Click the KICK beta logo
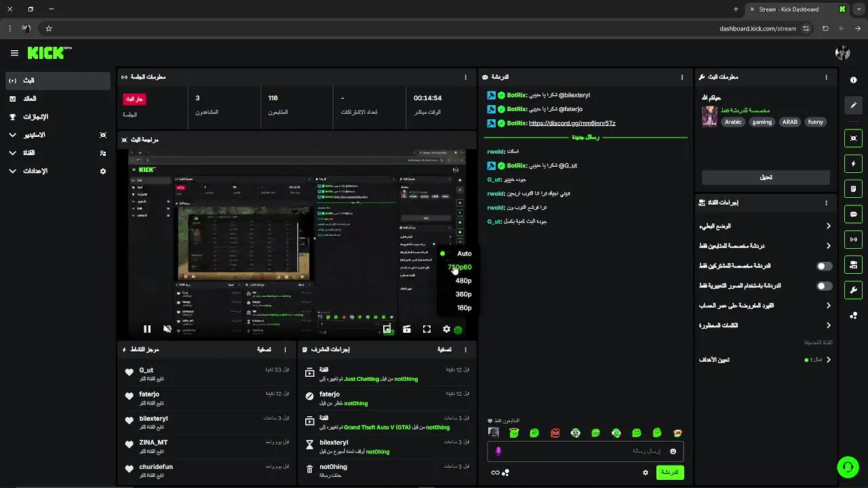The image size is (868, 488). (50, 53)
